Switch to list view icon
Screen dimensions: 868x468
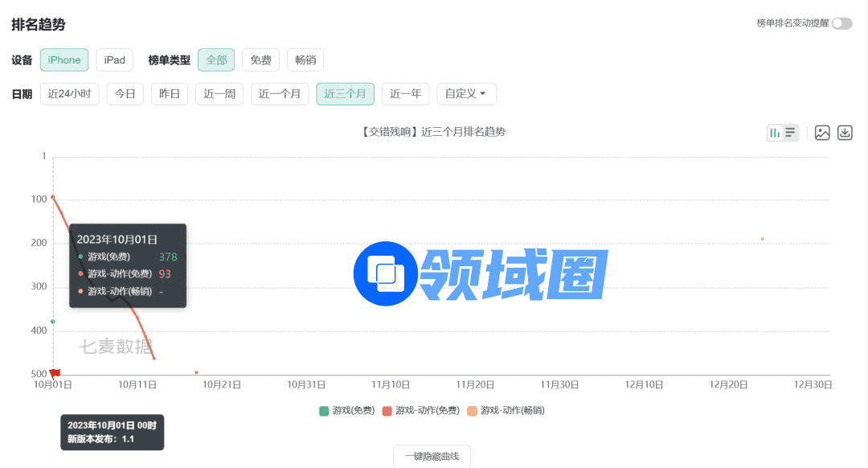(791, 133)
